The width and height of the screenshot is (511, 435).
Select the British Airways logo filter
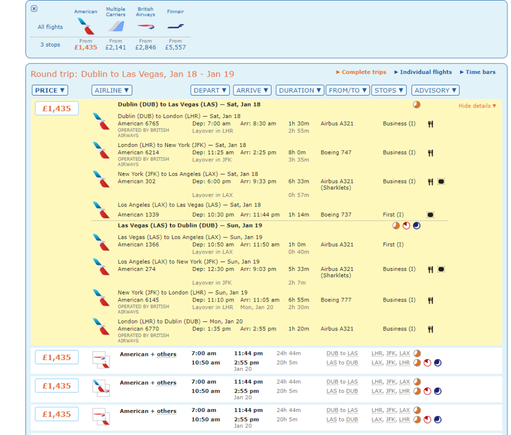[x=146, y=26]
